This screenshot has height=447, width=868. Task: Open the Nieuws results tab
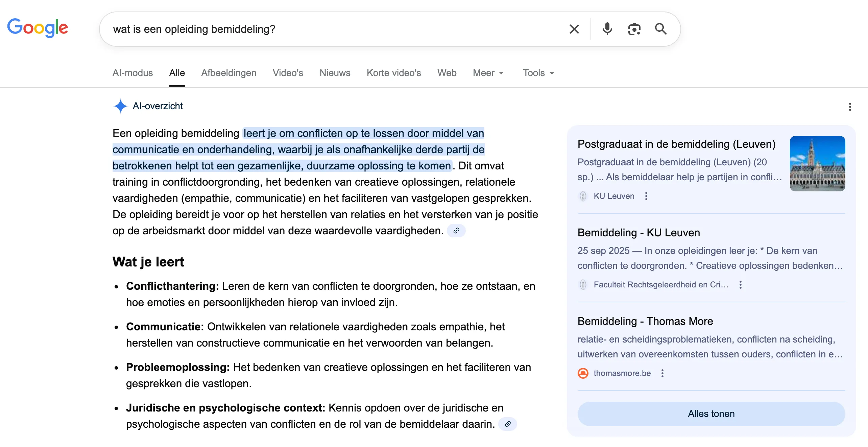click(x=334, y=73)
